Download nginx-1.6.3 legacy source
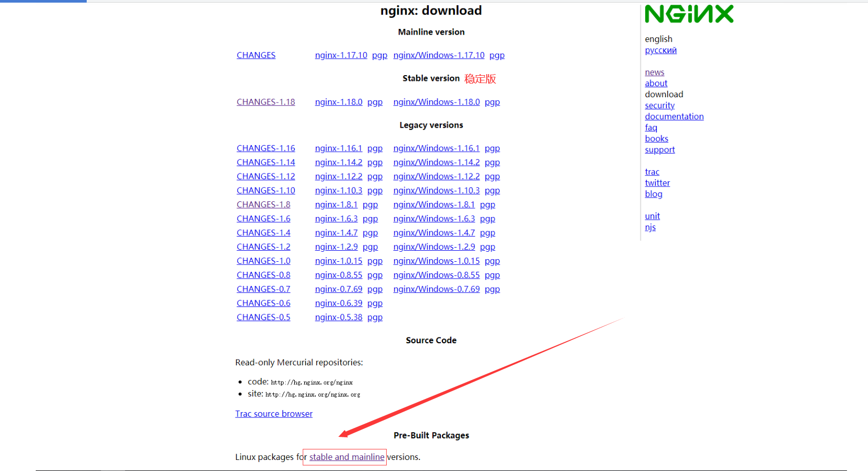This screenshot has width=868, height=471. (x=336, y=219)
